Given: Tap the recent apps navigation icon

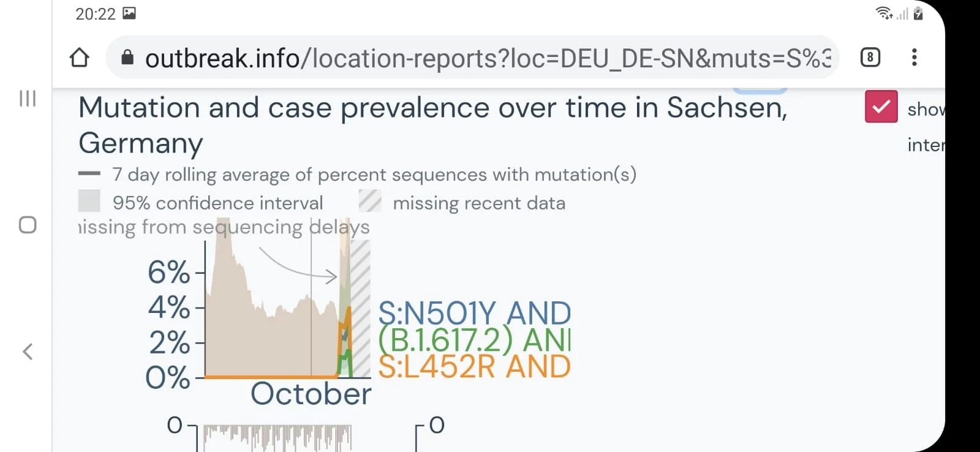Looking at the screenshot, I should pyautogui.click(x=28, y=99).
